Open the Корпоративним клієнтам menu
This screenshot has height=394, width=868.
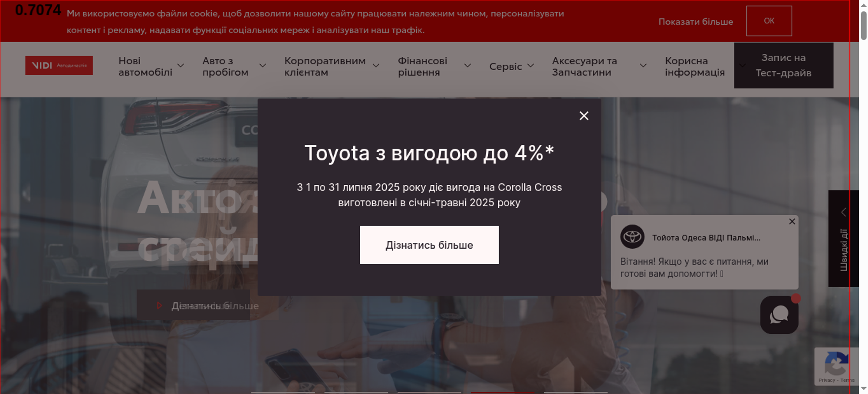click(x=325, y=66)
